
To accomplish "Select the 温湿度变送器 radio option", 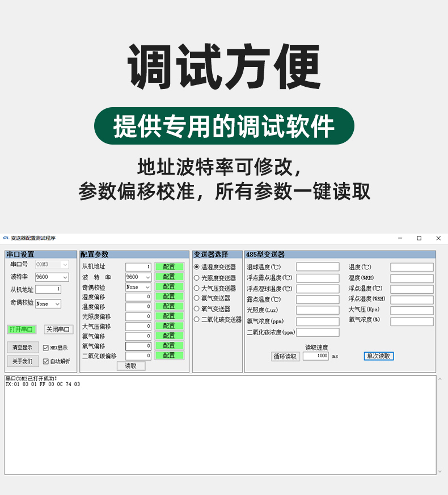I will click(x=197, y=267).
